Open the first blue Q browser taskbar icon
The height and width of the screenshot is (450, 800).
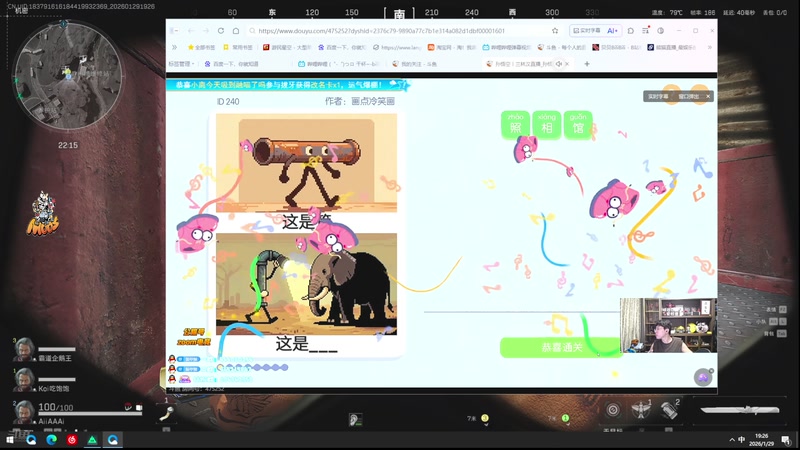[x=31, y=439]
